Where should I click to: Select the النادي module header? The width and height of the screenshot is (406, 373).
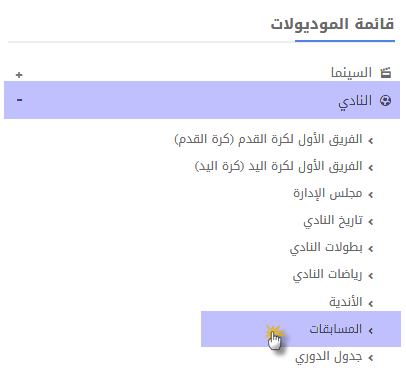click(x=202, y=100)
